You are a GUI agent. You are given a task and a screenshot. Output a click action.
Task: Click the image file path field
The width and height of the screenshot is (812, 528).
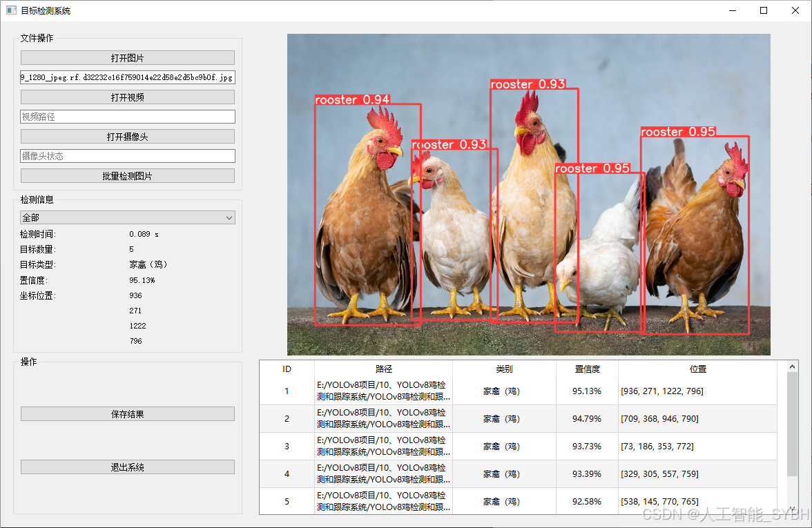pyautogui.click(x=127, y=77)
